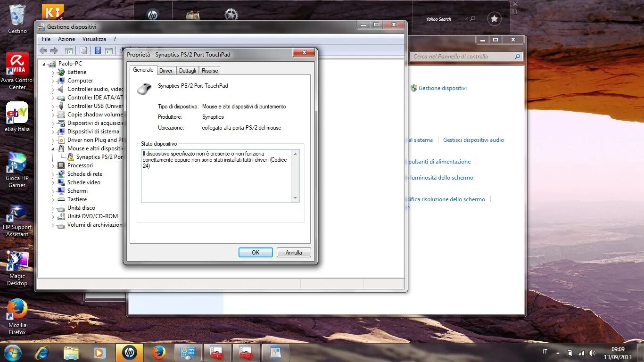644x362 pixels.
Task: Click the Back arrow in Gestione dispositivi toolbar
Action: [x=43, y=50]
